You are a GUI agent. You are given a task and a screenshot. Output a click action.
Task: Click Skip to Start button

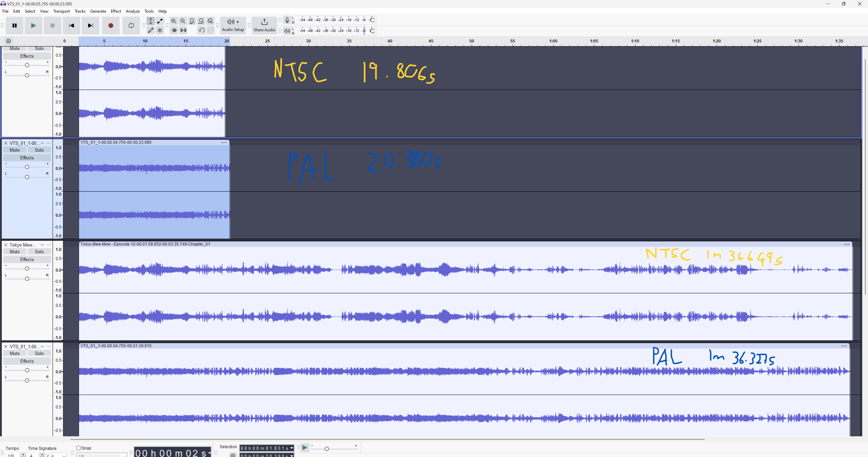(x=71, y=26)
